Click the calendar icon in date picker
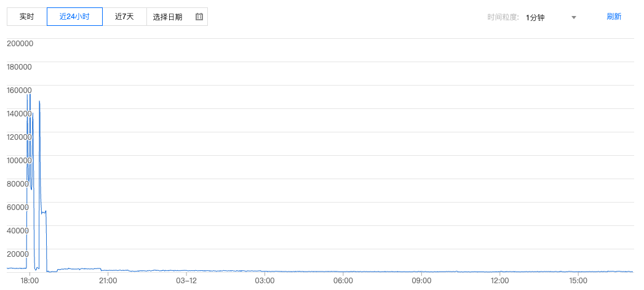 [x=199, y=17]
